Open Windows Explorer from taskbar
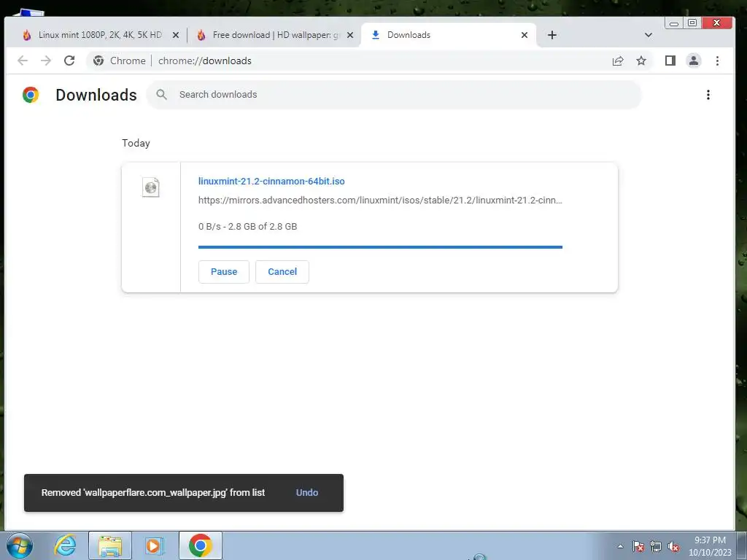747x560 pixels. point(110,545)
